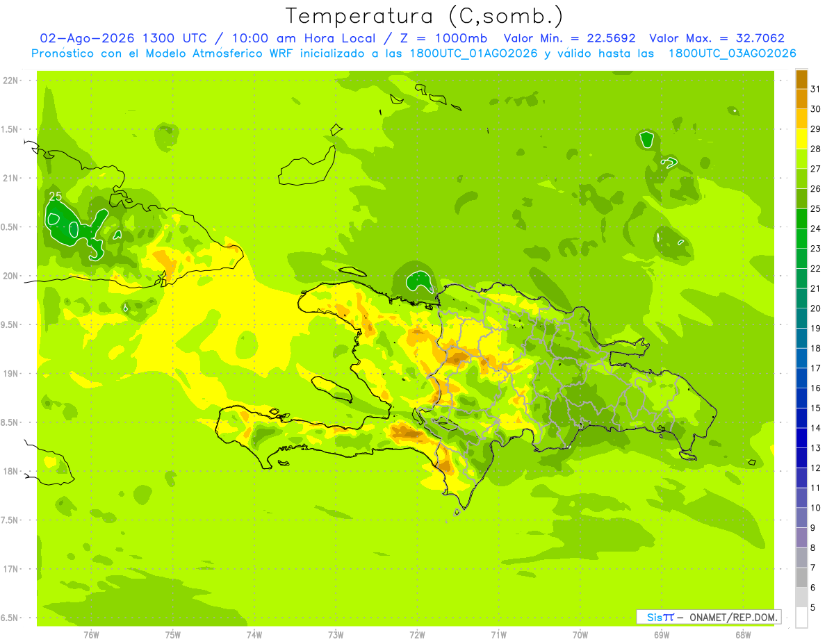The height and width of the screenshot is (644, 834).
Task: Click the legend value 31
Action: pyautogui.click(x=816, y=89)
